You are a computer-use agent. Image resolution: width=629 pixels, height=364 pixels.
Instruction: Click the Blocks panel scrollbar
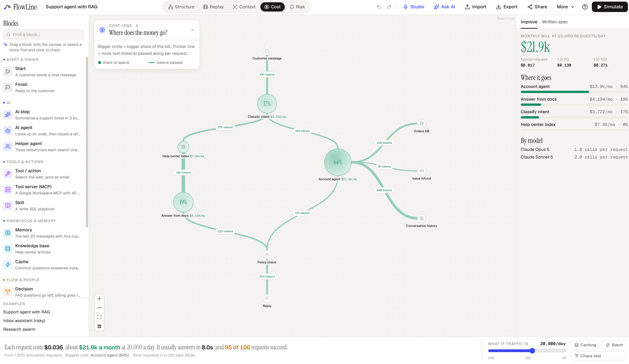(87, 142)
